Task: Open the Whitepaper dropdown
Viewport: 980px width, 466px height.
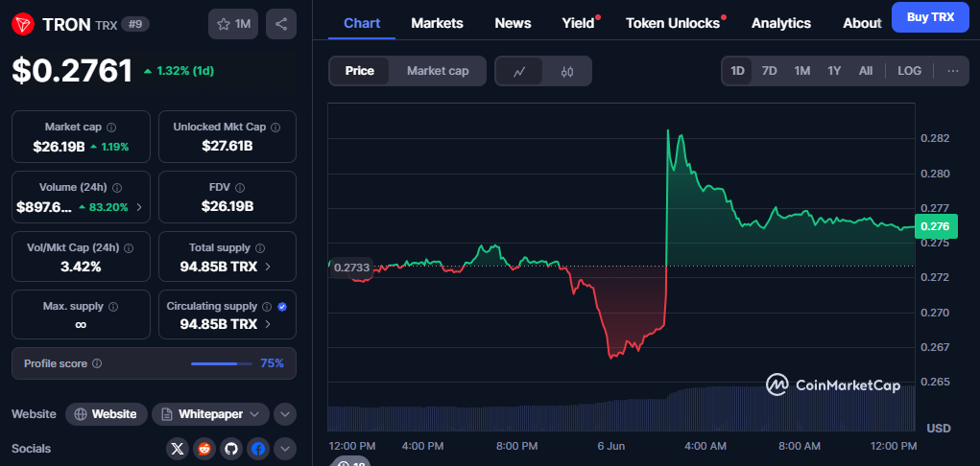Action: tap(210, 414)
